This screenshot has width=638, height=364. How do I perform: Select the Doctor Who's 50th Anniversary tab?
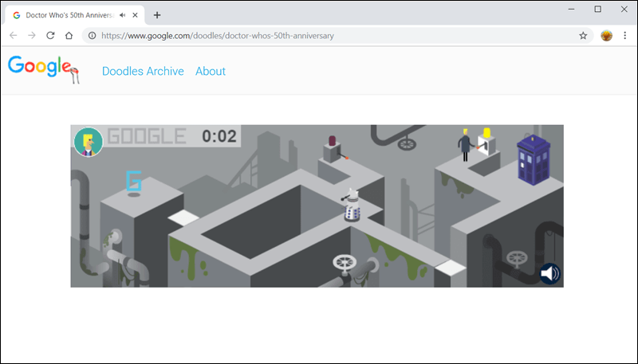[x=74, y=15]
